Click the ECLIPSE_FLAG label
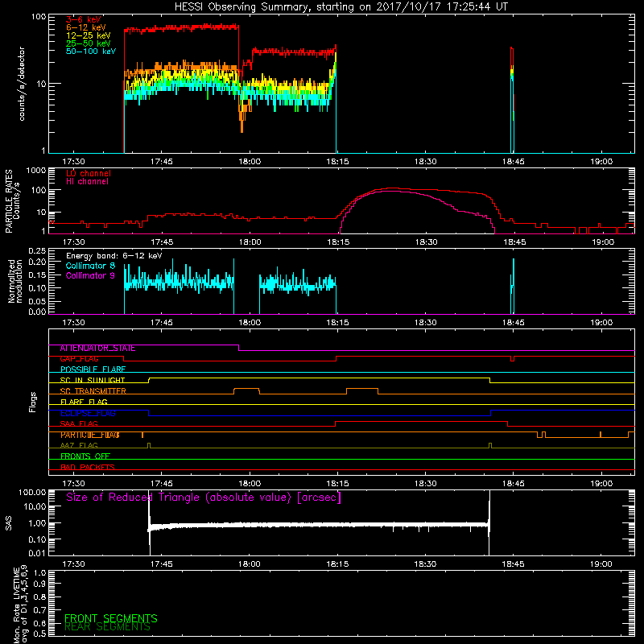The width and height of the screenshot is (644, 644). pyautogui.click(x=88, y=413)
